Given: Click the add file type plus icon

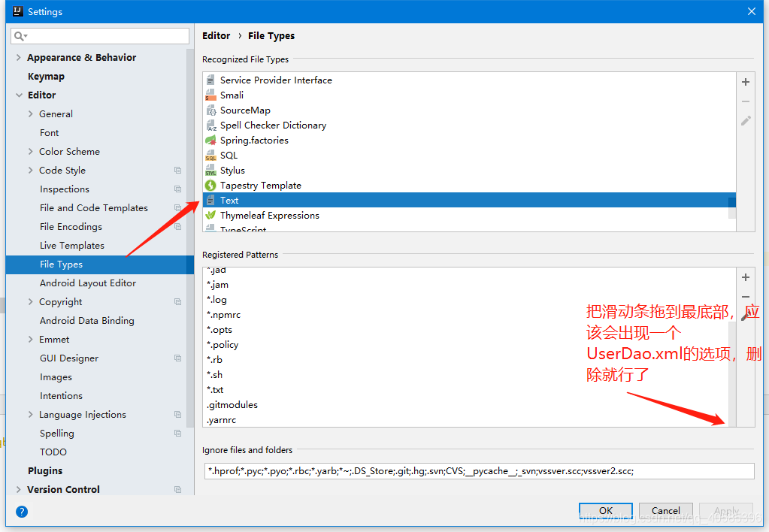Looking at the screenshot, I should [x=746, y=82].
